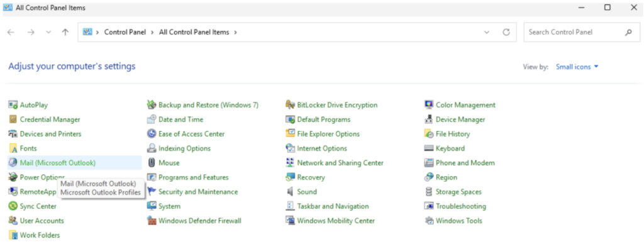The image size is (644, 247).
Task: Click the Credential Manager safe icon
Action: 13,119
